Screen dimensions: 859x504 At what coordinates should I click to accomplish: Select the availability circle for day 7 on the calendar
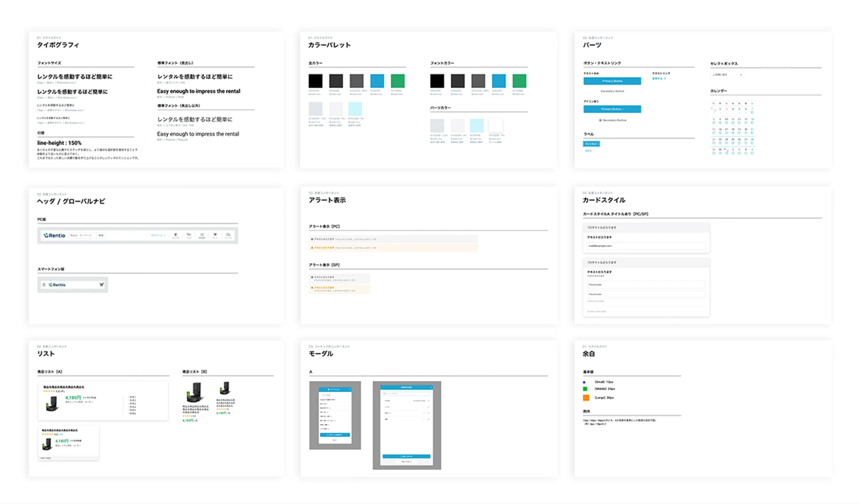click(752, 112)
